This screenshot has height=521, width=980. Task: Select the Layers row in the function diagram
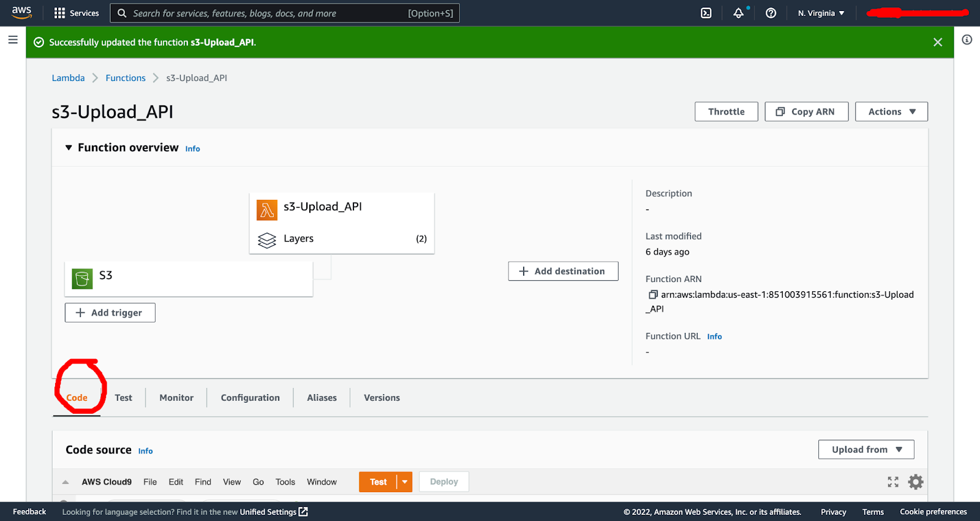tap(342, 239)
